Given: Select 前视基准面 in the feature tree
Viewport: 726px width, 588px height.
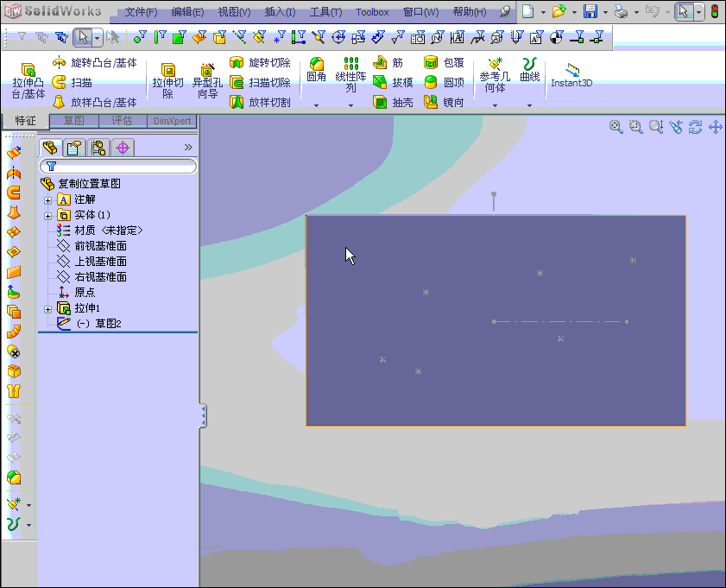Looking at the screenshot, I should pyautogui.click(x=92, y=246).
